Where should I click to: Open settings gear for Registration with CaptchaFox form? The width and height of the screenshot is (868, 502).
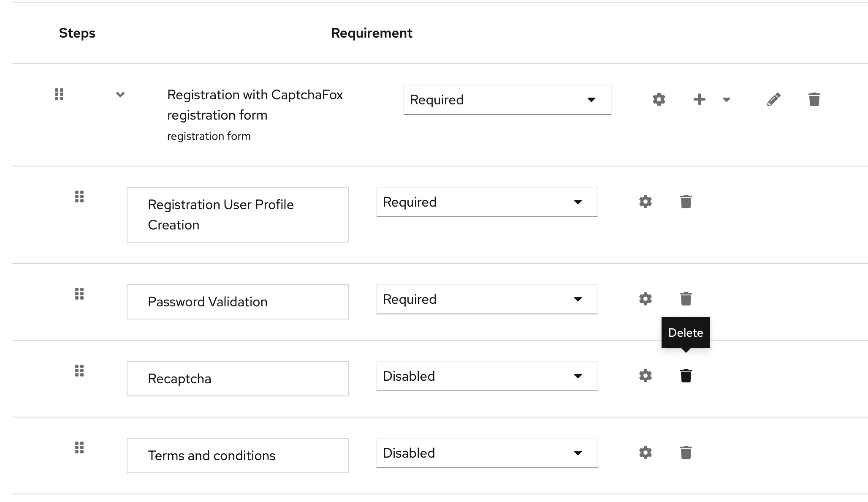tap(659, 100)
